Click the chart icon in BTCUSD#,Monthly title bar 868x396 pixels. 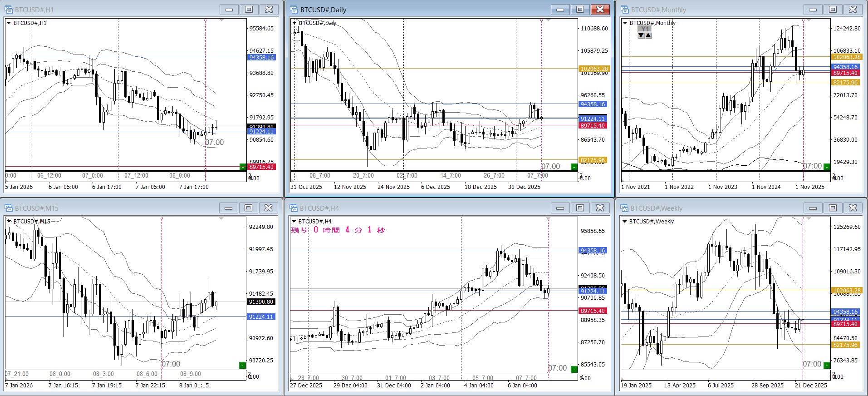tap(625, 10)
